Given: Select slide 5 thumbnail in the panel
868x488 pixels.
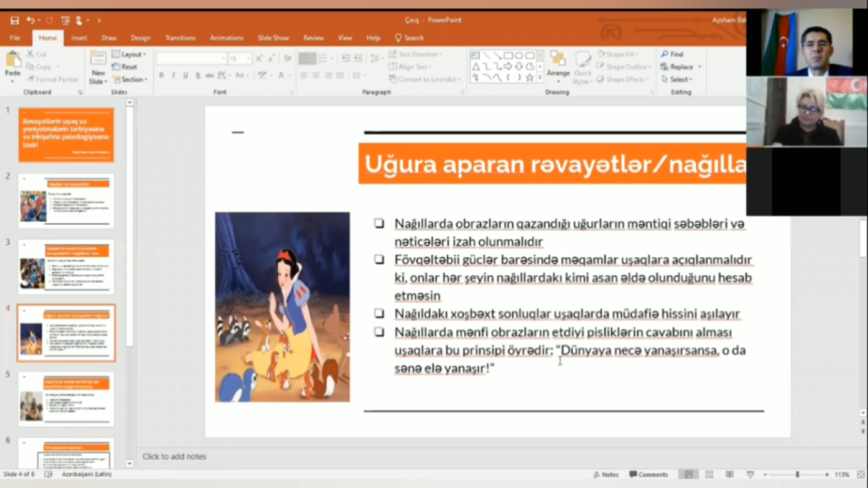Looking at the screenshot, I should pos(66,399).
